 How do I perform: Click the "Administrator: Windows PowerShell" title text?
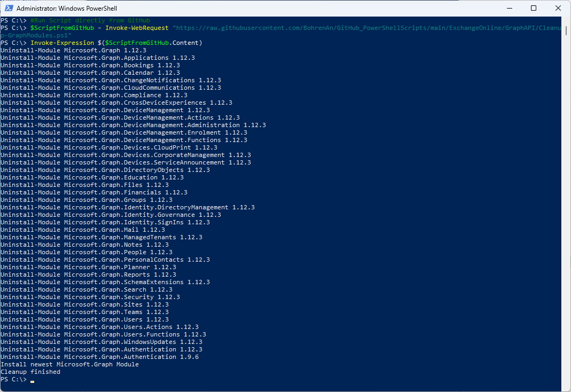coord(67,9)
